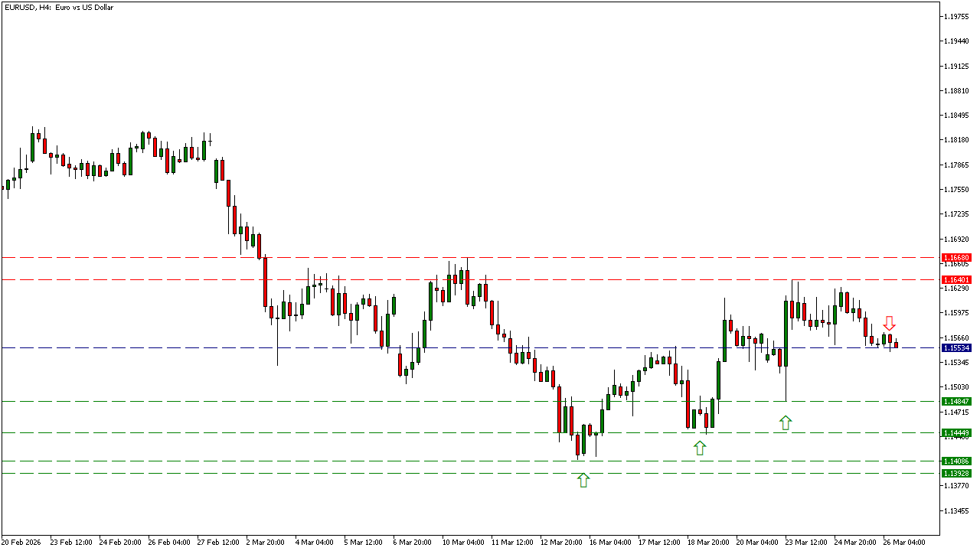
Task: Click the green 1.14086 price label
Action: pyautogui.click(x=956, y=461)
